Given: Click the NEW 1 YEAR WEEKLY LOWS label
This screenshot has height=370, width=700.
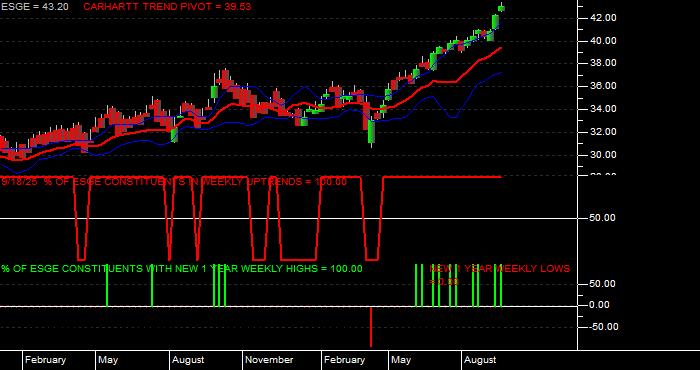Looking at the screenshot, I should click(x=500, y=275).
